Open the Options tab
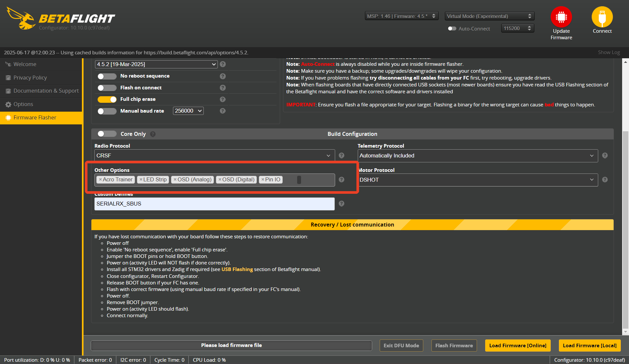The height and width of the screenshot is (364, 629). (41, 104)
